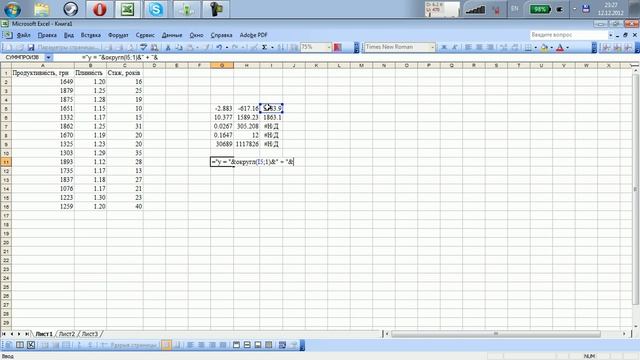
Task: Open the Окно menu
Action: pyautogui.click(x=196, y=35)
